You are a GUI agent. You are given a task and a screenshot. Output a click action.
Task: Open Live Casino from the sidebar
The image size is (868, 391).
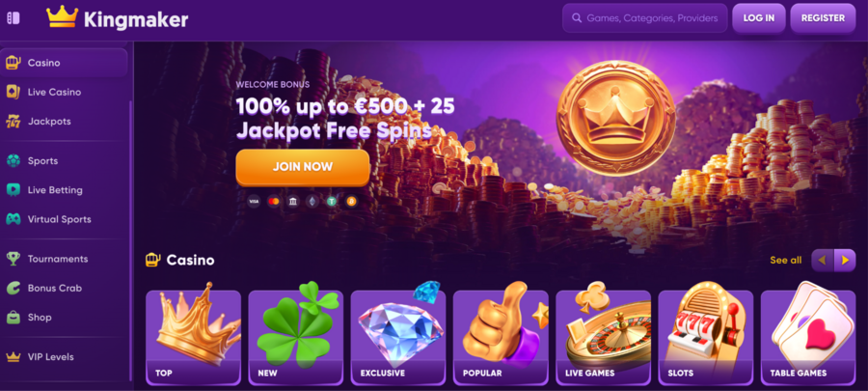tap(54, 92)
